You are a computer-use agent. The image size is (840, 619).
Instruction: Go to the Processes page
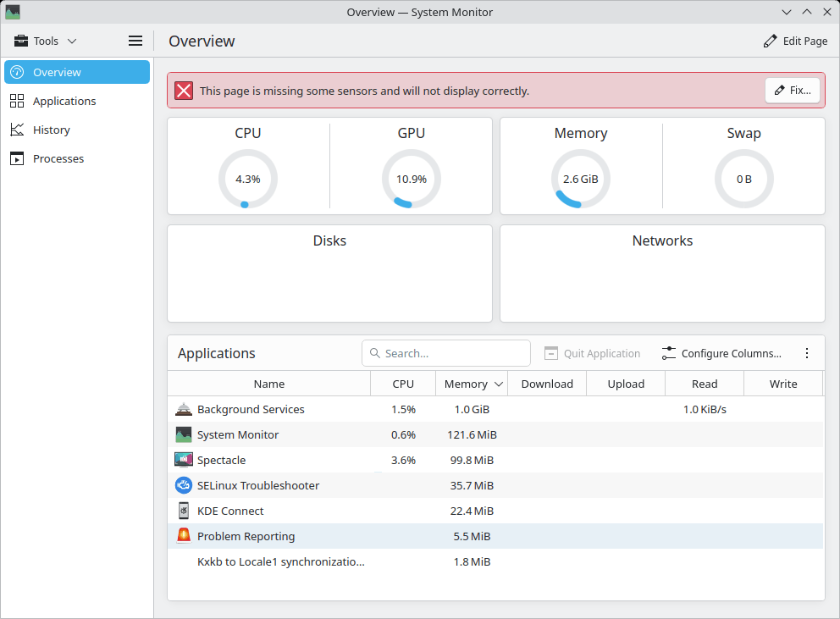tap(58, 158)
